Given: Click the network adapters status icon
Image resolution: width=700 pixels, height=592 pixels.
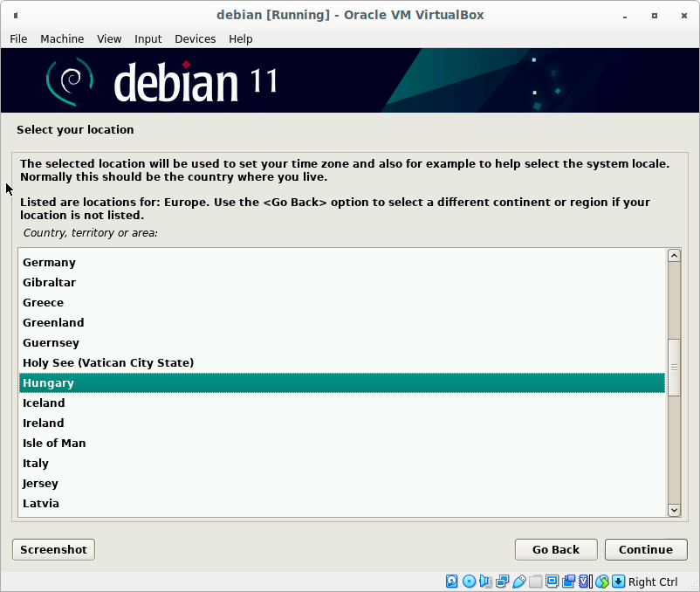Looking at the screenshot, I should click(502, 582).
